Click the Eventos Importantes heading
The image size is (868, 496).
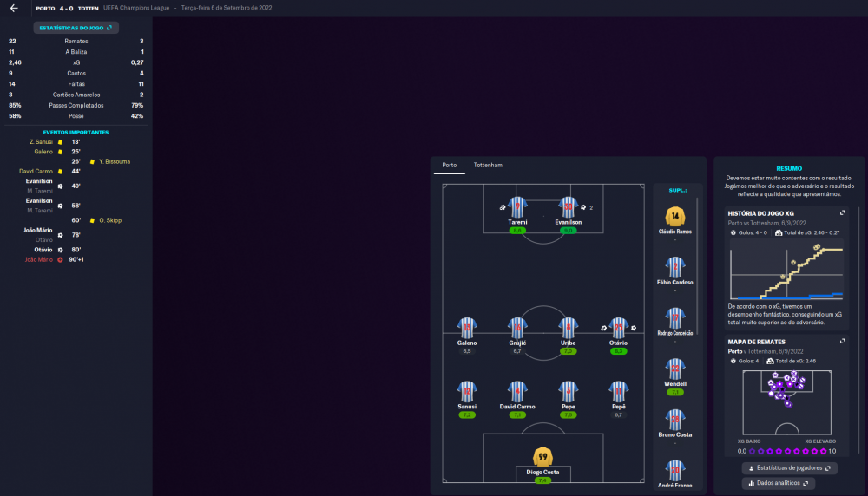76,133
